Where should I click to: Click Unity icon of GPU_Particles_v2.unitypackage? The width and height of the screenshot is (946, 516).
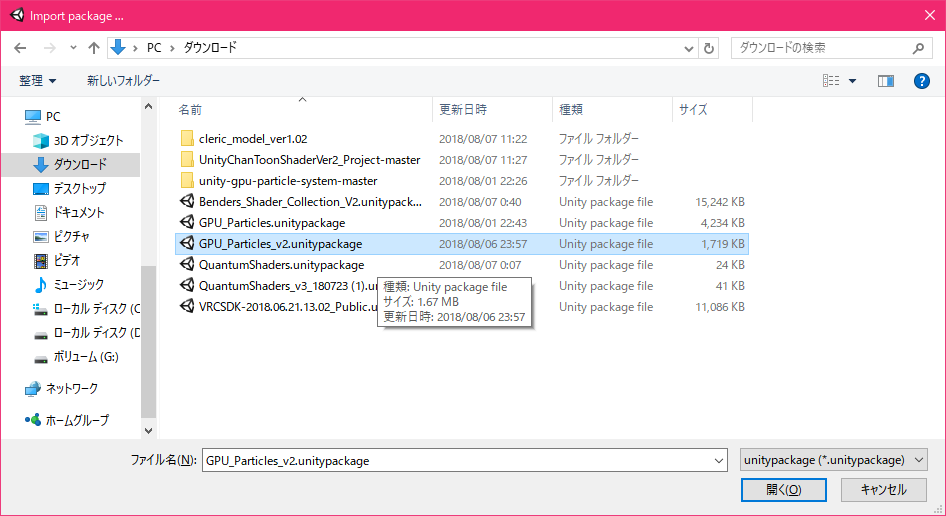point(187,244)
